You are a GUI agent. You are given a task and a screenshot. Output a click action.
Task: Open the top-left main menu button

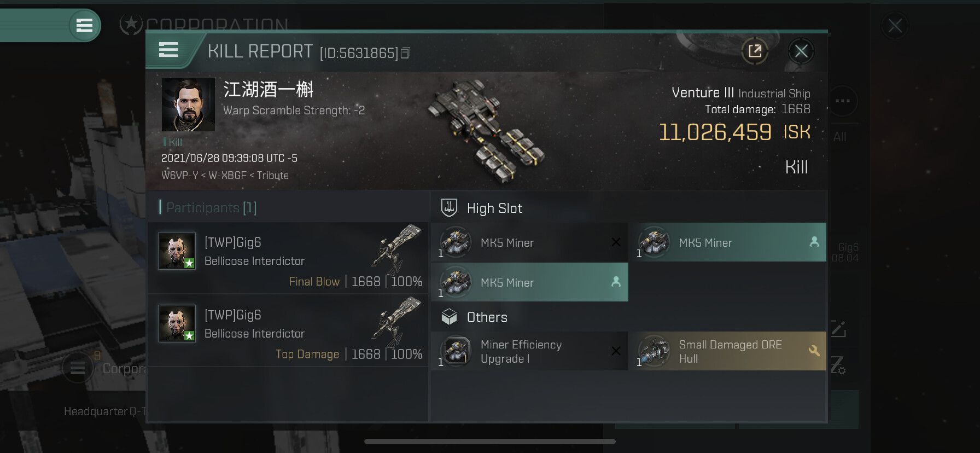pyautogui.click(x=84, y=25)
